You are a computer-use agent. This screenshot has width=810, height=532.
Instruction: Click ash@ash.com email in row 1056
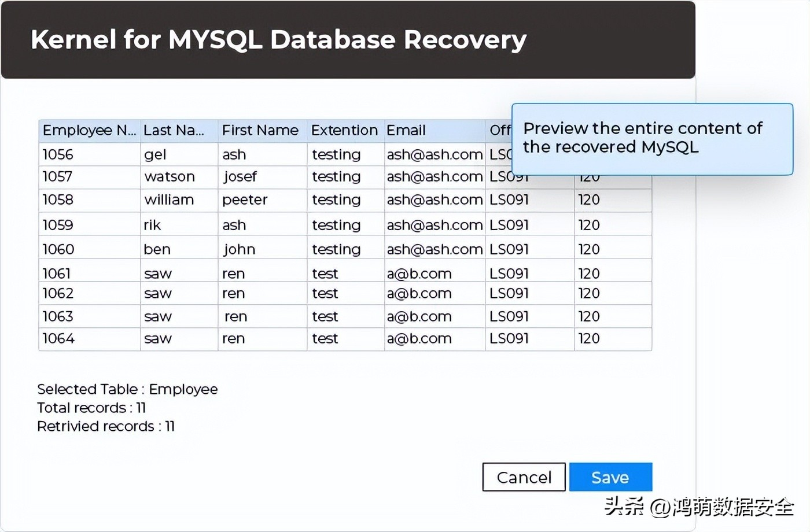pyautogui.click(x=435, y=154)
